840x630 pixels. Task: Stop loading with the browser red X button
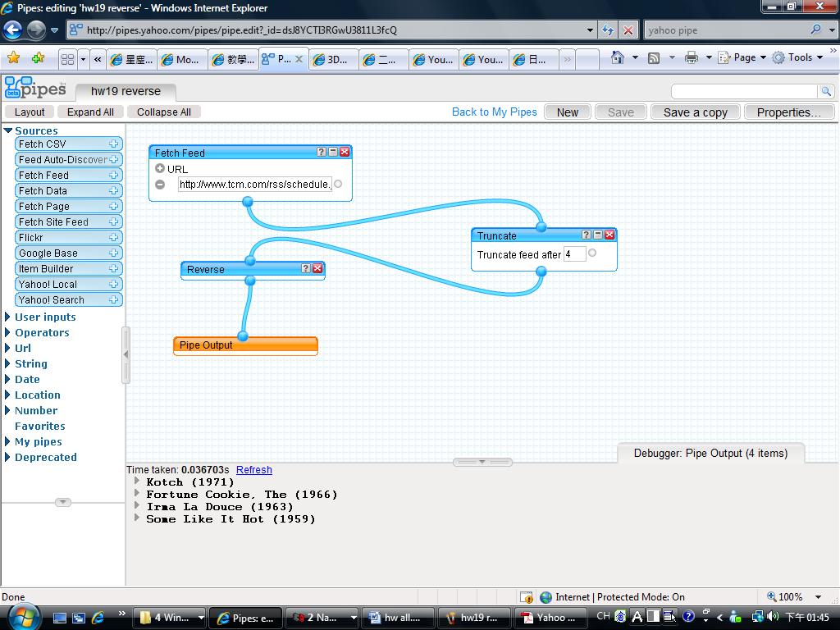628,30
